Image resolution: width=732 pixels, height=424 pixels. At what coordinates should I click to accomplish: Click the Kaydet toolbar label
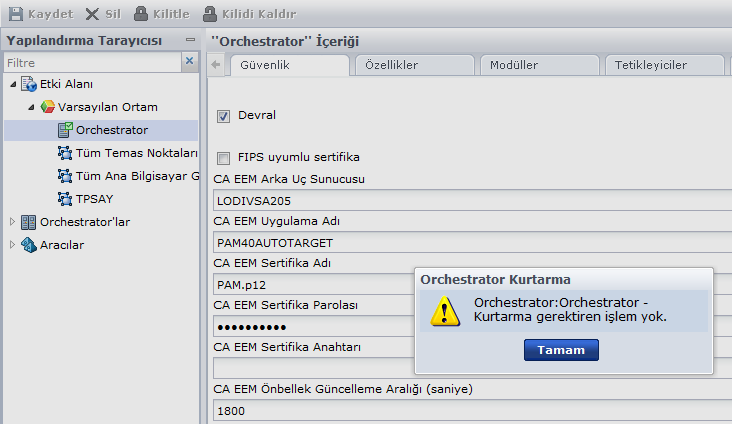[x=50, y=14]
